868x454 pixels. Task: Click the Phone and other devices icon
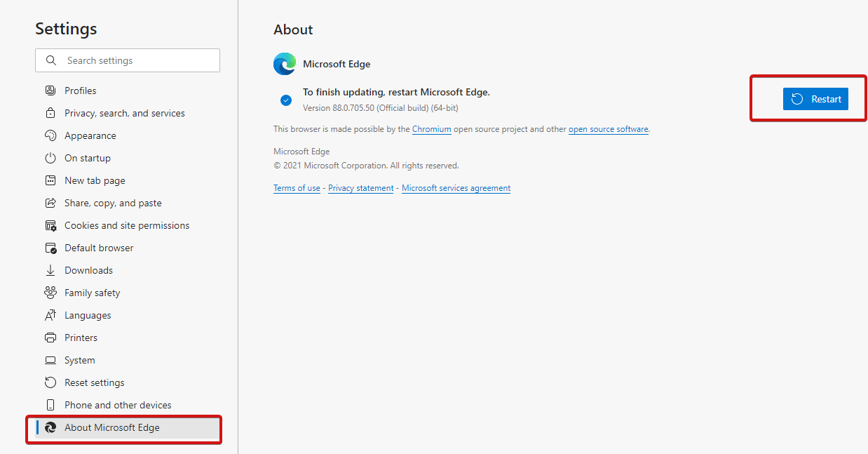pos(50,404)
